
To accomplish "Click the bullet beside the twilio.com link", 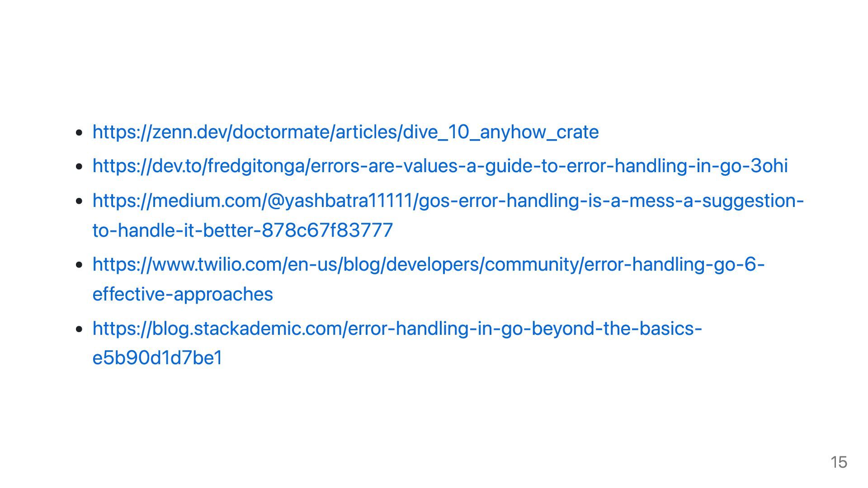I will click(80, 265).
